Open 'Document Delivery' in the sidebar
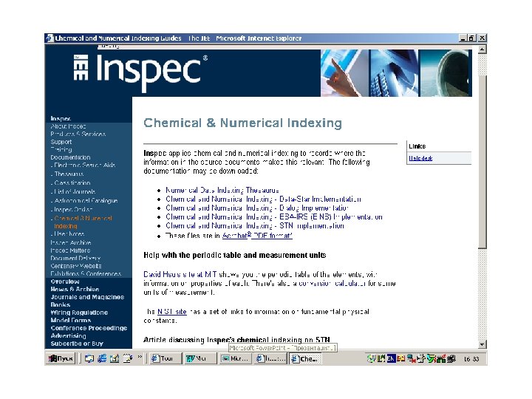 pyautogui.click(x=75, y=258)
